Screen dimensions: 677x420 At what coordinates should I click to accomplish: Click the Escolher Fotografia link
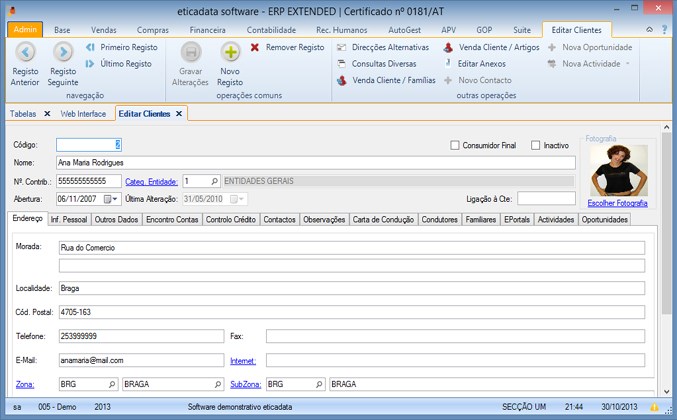[617, 203]
